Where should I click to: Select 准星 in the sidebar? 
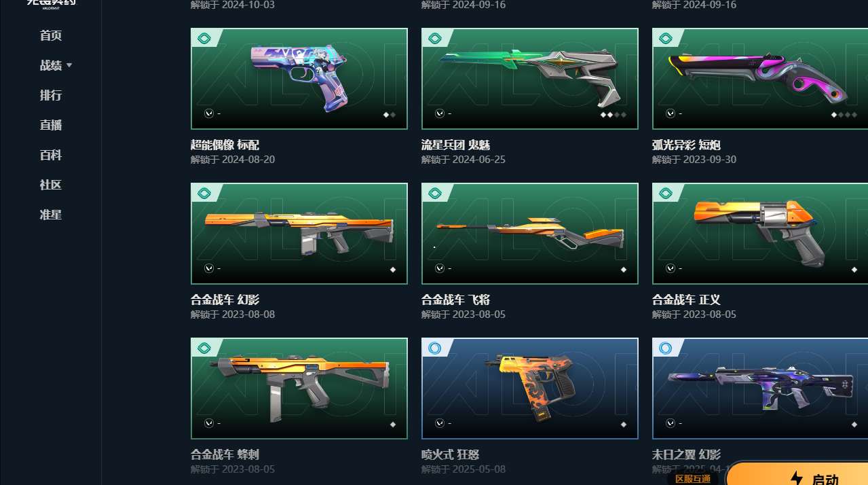pyautogui.click(x=51, y=215)
